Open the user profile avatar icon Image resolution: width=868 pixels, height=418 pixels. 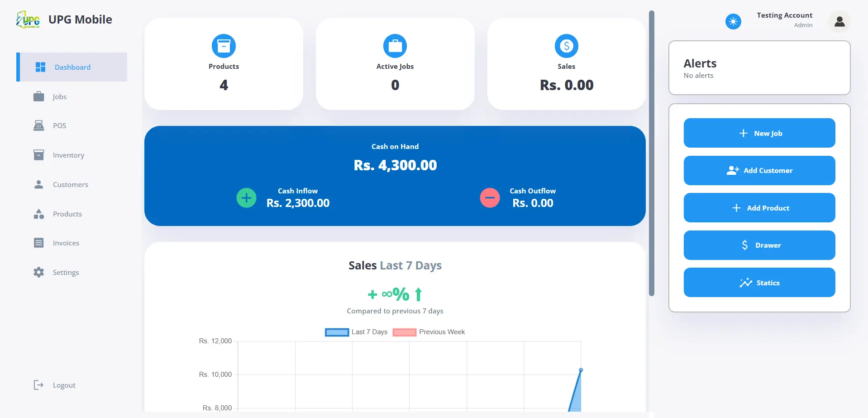(x=839, y=21)
